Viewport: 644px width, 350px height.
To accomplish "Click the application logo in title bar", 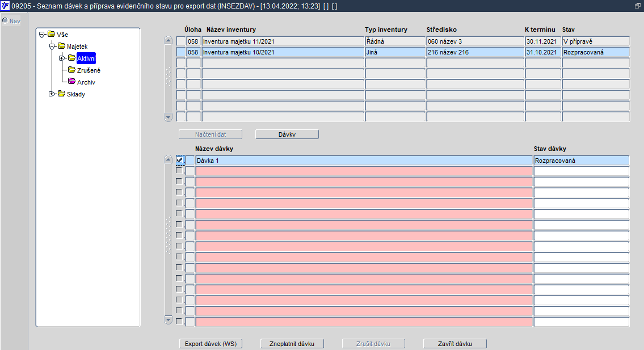I will pyautogui.click(x=5, y=6).
